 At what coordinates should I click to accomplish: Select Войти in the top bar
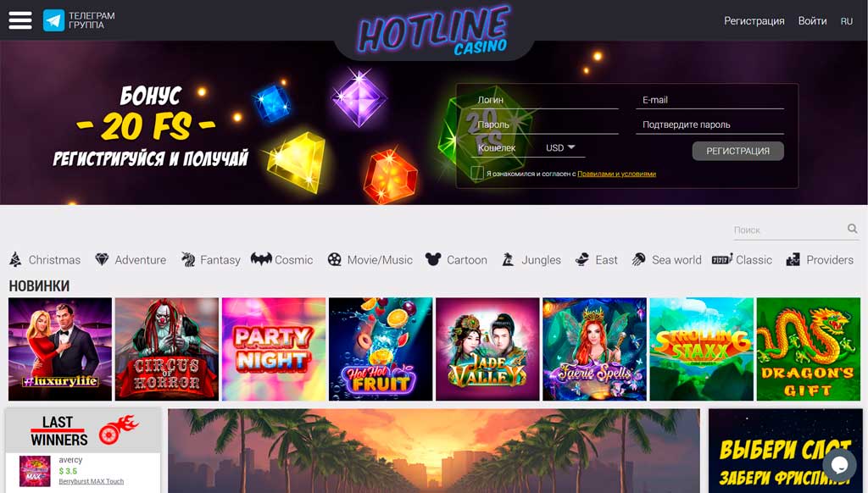pos(812,21)
